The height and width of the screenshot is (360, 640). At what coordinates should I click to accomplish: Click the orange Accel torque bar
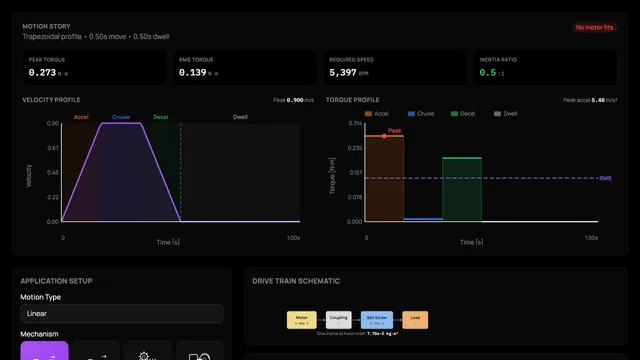point(384,179)
